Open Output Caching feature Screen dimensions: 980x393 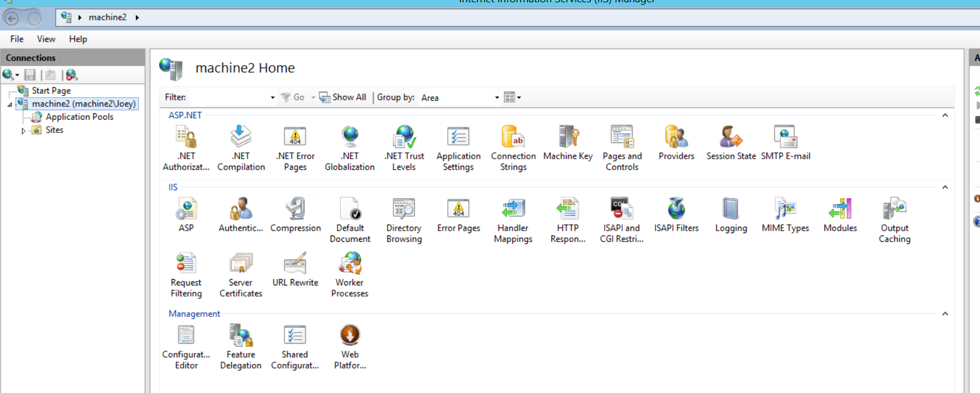tap(895, 220)
